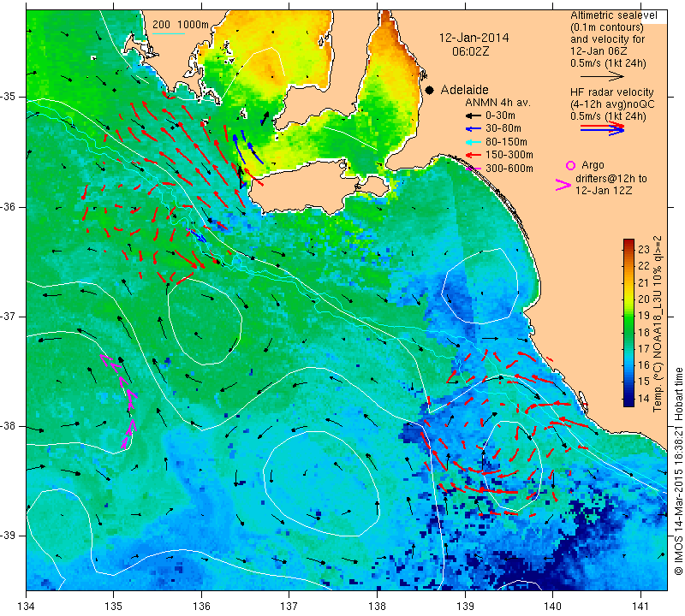Click the magenta 300-600m legend arrow
Image resolution: width=685 pixels, height=616 pixels.
pos(473,169)
